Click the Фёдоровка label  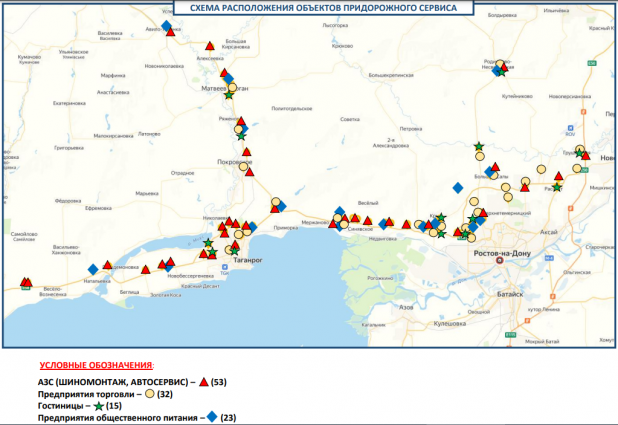(68, 201)
